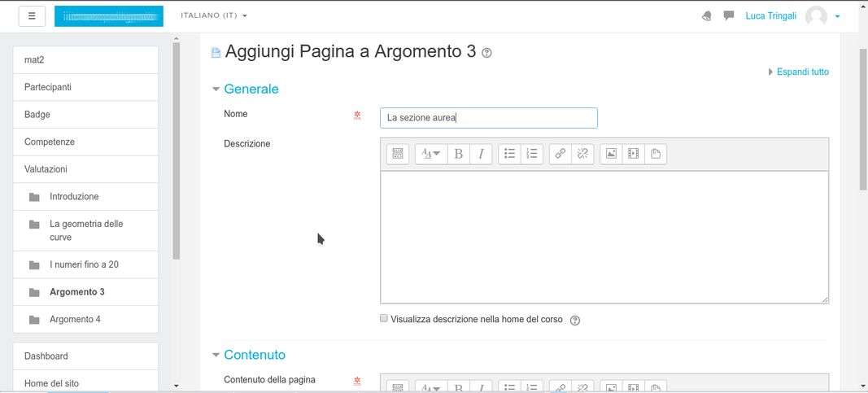Click folder icon beside Introduzione
The width and height of the screenshot is (868, 393).
coord(34,197)
